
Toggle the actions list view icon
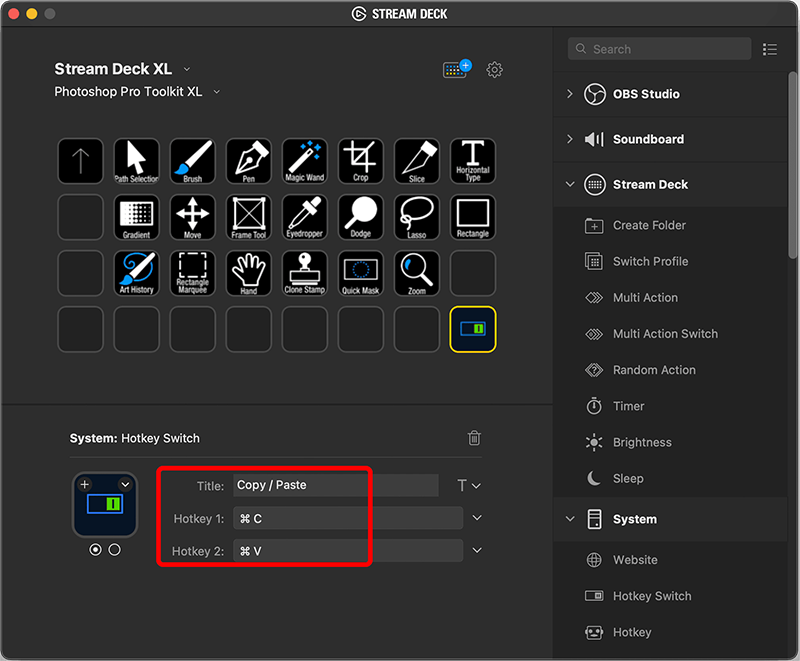[769, 49]
